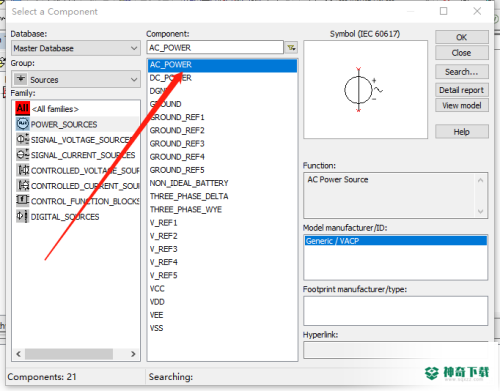Select the All families icon
This screenshot has width=500, height=391.
(x=22, y=109)
